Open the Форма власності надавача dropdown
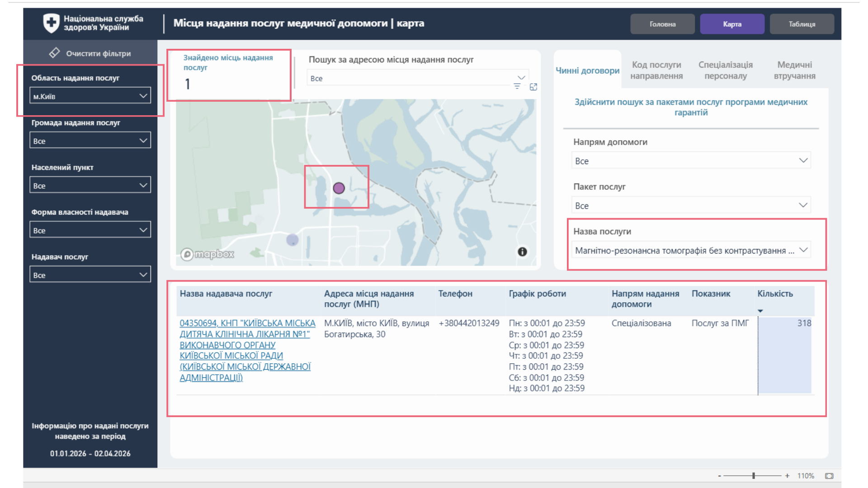 pos(90,230)
